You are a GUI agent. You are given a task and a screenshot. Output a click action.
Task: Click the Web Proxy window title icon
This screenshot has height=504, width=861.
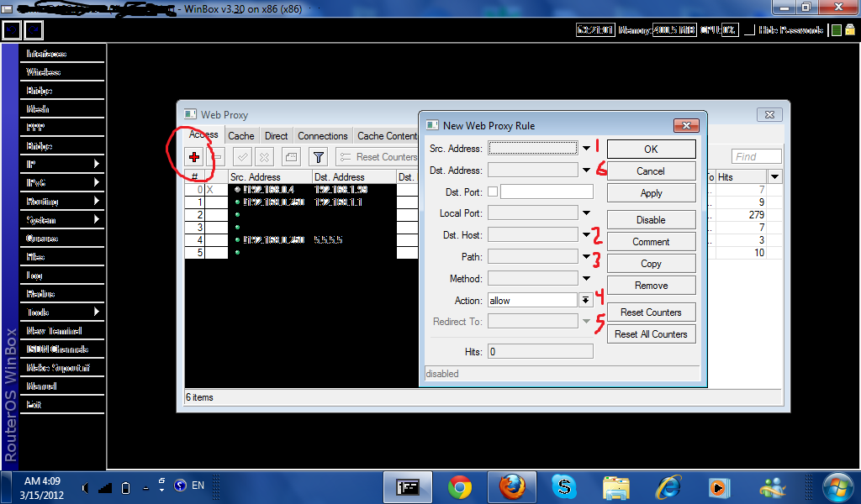[x=190, y=114]
